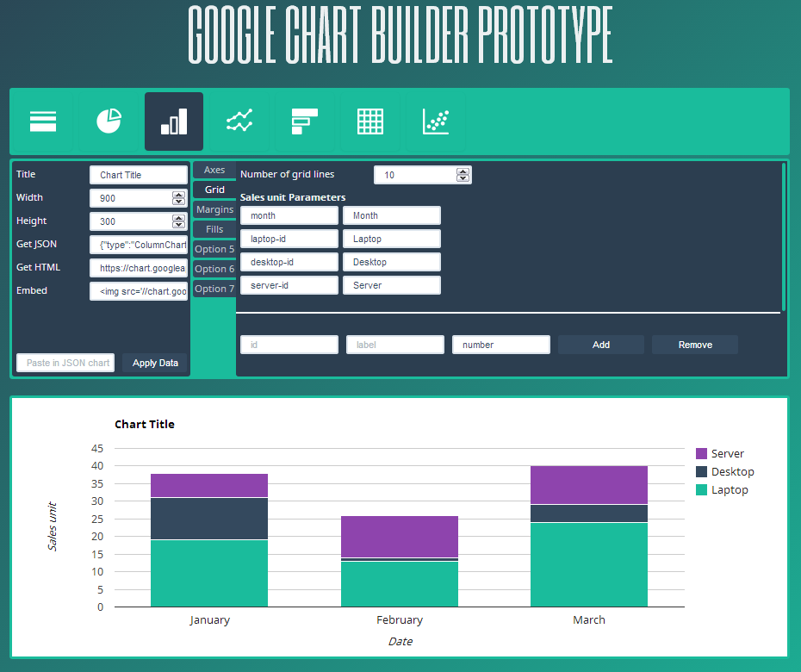This screenshot has height=672, width=801.
Task: Edit the laptop-id field
Action: (x=289, y=239)
